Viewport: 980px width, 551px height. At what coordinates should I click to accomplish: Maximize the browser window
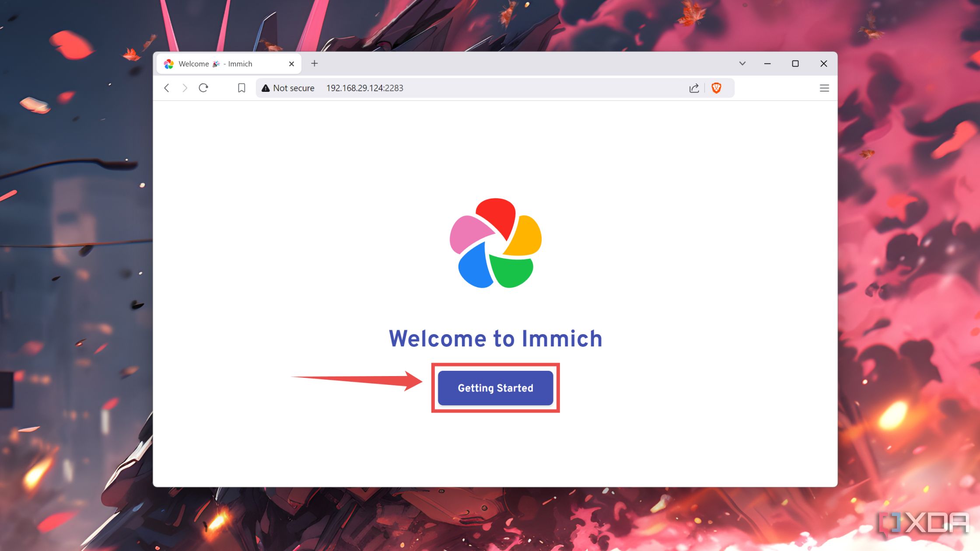tap(795, 63)
